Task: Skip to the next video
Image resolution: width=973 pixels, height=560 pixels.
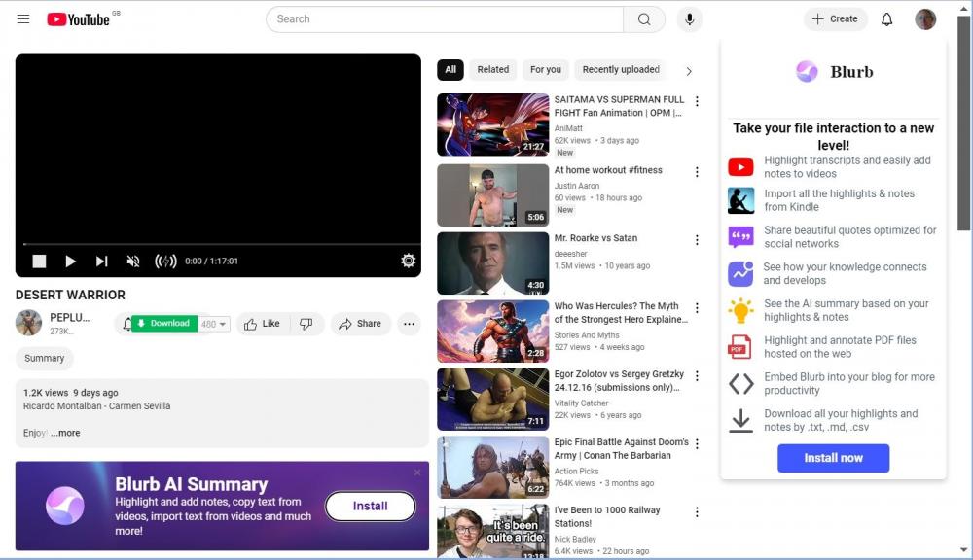Action: pyautogui.click(x=101, y=262)
